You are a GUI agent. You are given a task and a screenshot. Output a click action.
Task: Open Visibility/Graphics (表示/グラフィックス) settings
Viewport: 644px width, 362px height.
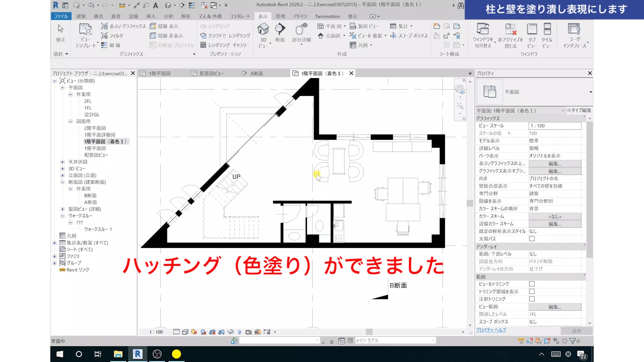point(123,26)
